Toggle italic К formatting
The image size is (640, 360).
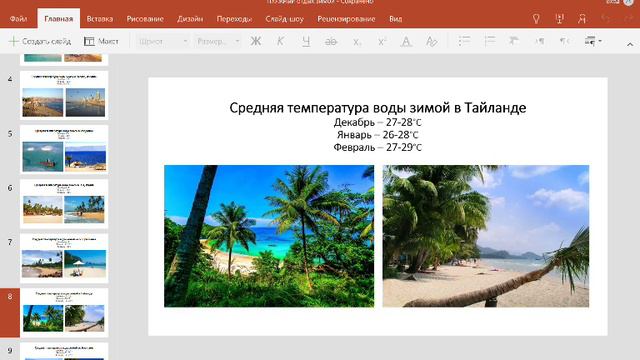[x=280, y=41]
